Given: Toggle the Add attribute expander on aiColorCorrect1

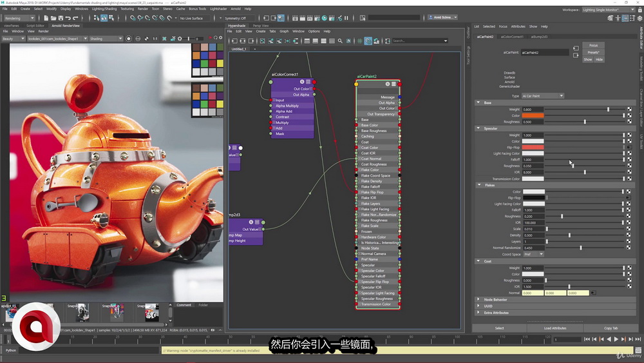Looking at the screenshot, I should 274,128.
